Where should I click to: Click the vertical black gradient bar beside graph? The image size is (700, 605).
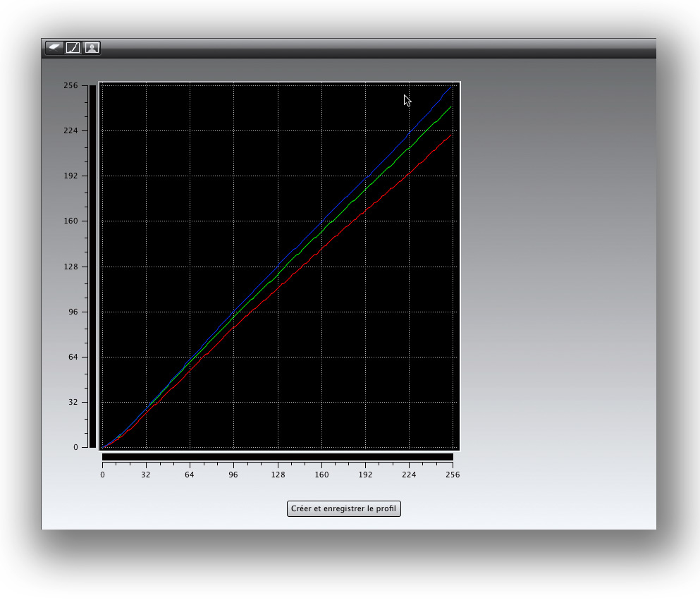[x=92, y=266]
